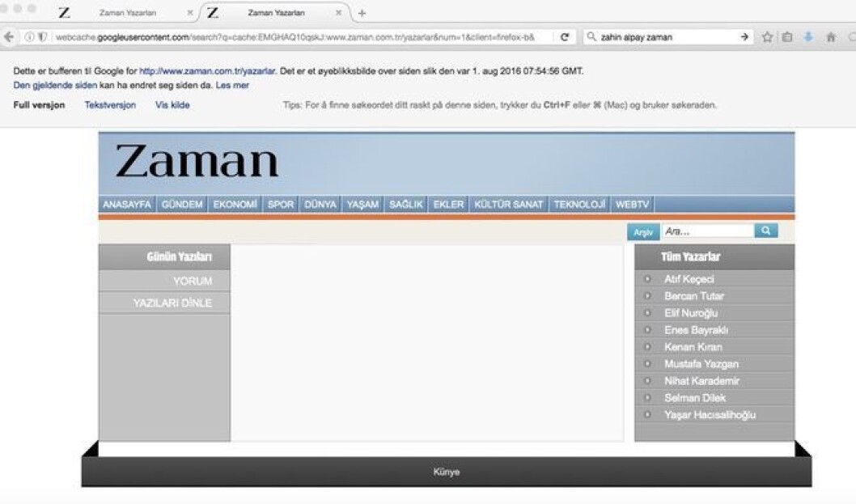The width and height of the screenshot is (856, 504).
Task: Click the browser back arrow button
Action: 9,37
